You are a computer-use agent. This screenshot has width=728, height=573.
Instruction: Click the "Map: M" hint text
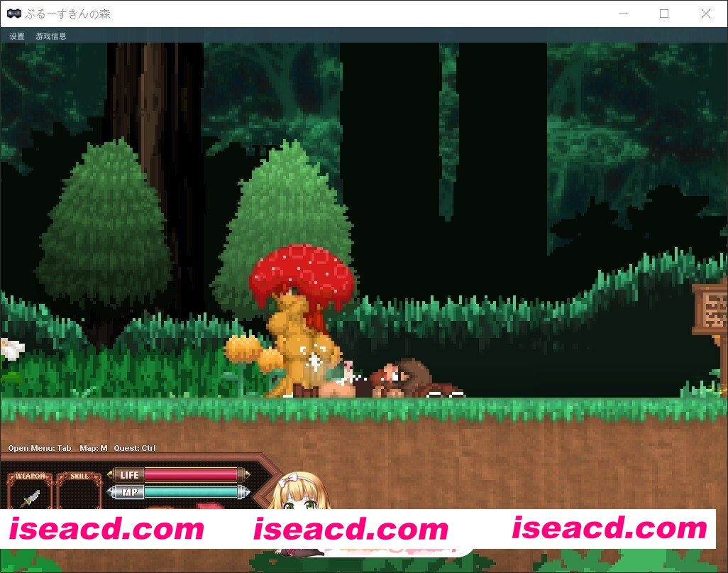pos(94,448)
